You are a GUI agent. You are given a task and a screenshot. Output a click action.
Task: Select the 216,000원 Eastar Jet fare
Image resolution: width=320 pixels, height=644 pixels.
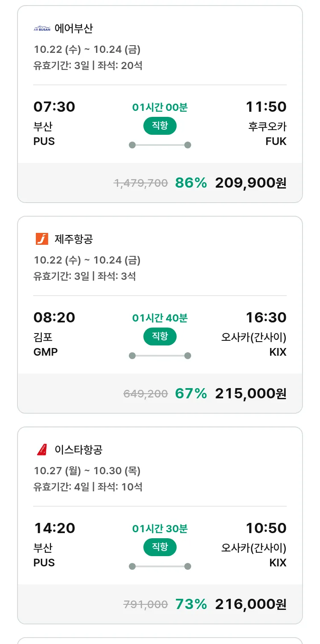coord(250,604)
